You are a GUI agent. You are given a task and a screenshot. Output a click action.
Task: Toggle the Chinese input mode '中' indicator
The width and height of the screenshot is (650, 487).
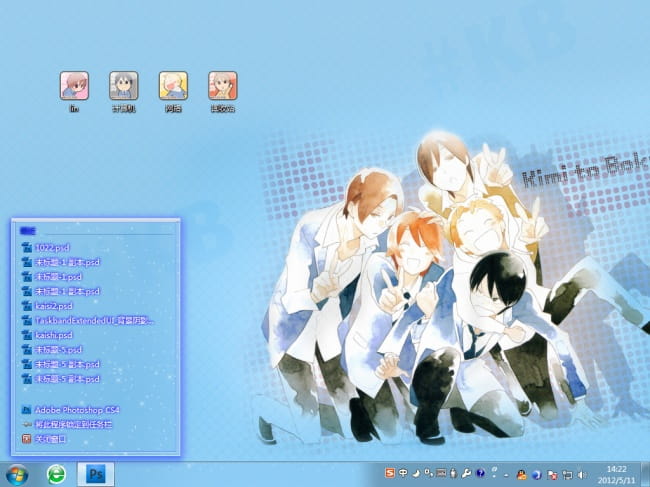tap(403, 473)
